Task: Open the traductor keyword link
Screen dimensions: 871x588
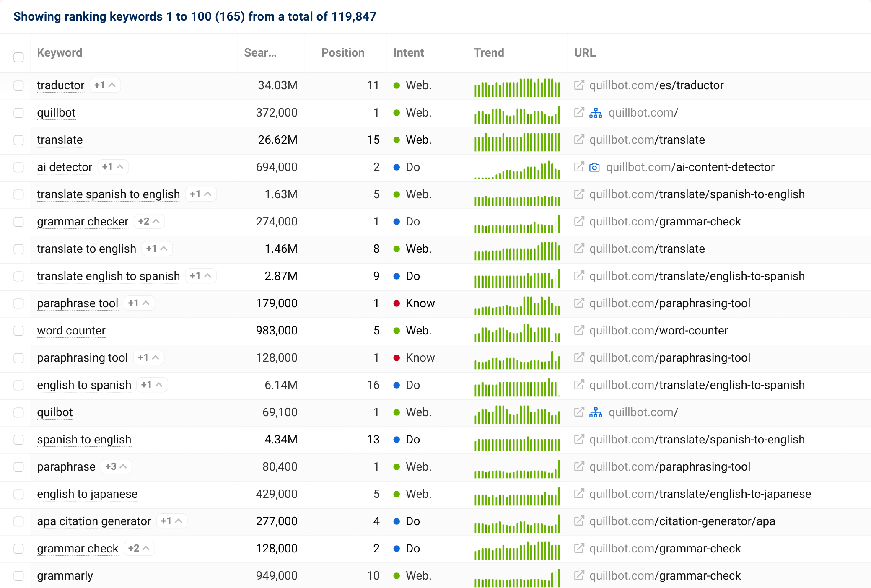Action: [61, 85]
